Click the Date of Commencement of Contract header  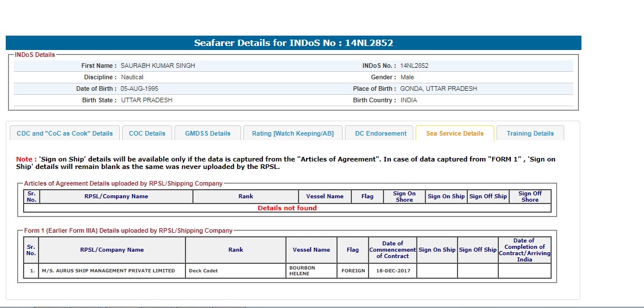coord(393,249)
